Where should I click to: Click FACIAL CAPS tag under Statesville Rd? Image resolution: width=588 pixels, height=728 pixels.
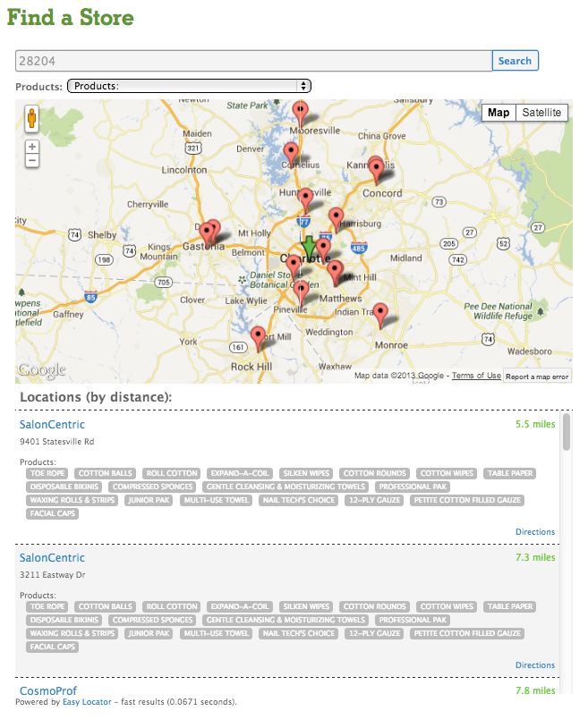click(53, 513)
